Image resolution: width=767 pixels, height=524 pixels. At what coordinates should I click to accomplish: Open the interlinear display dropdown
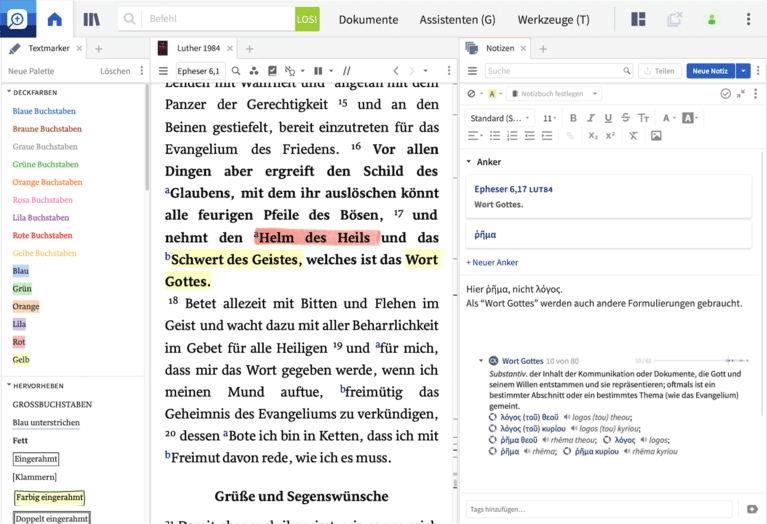[302, 71]
